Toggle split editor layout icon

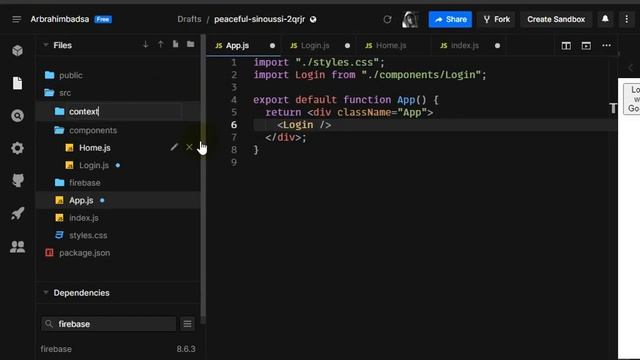566,46
